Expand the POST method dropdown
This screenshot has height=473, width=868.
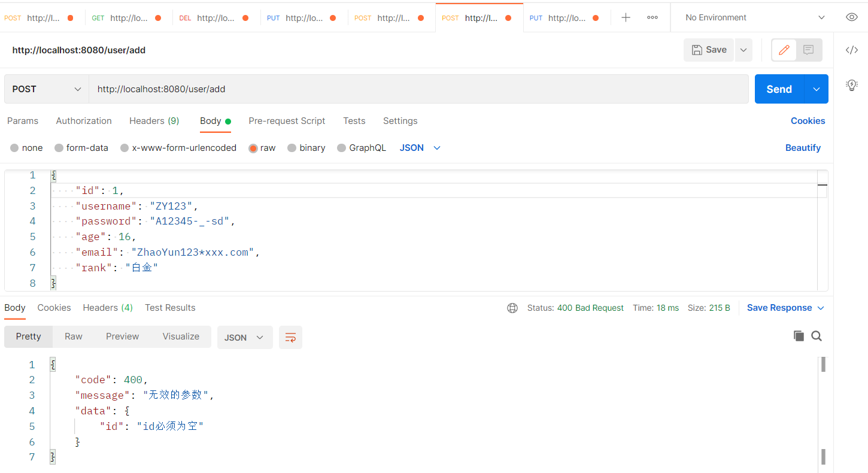tap(47, 89)
